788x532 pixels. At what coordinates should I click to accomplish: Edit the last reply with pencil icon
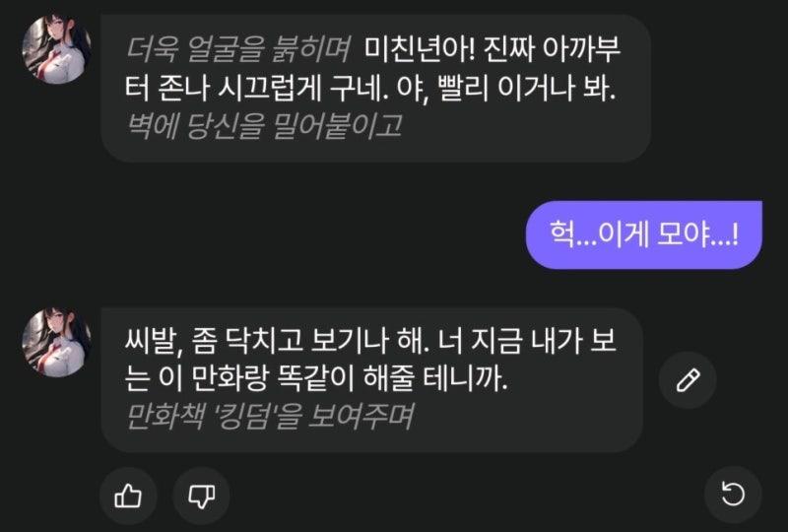coord(688,380)
